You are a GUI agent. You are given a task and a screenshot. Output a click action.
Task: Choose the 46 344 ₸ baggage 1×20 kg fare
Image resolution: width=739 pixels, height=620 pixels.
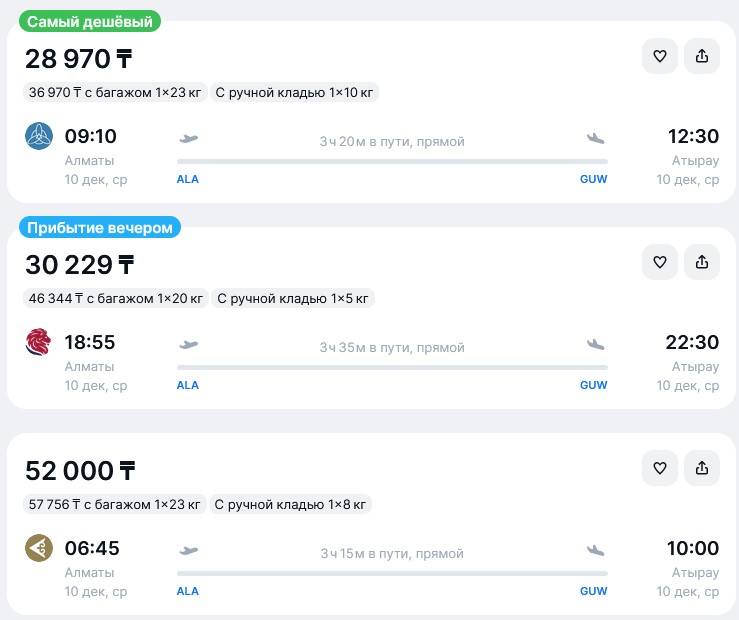pos(116,298)
